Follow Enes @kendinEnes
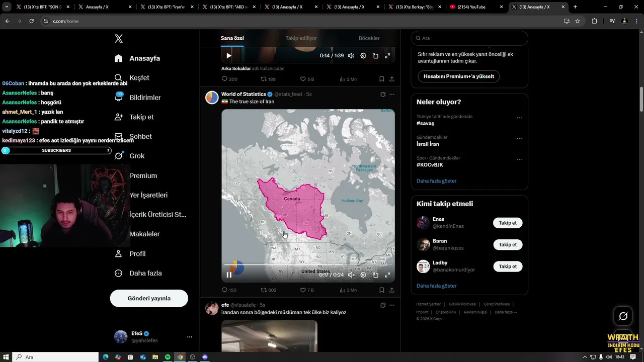This screenshot has height=362, width=644. coord(508,223)
